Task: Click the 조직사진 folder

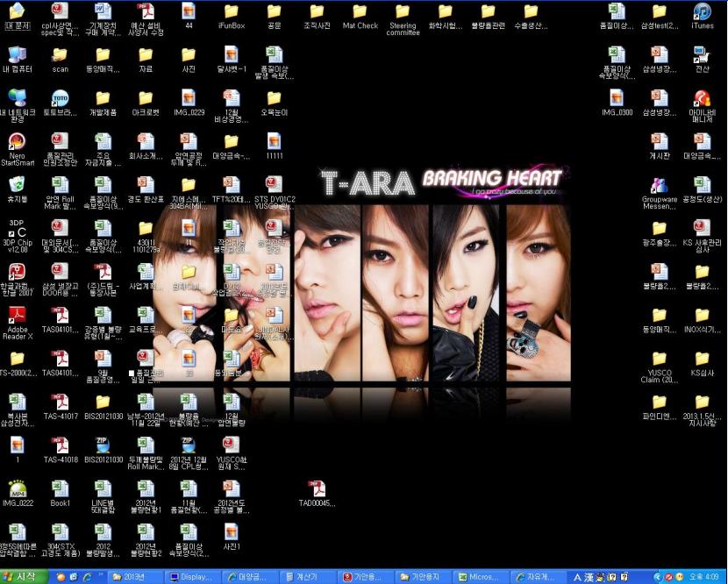Action: [317, 16]
